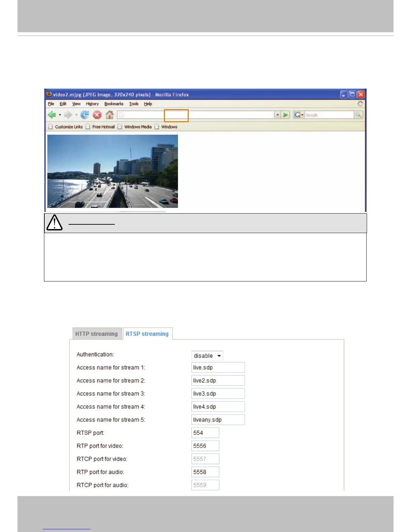
Task: Open the Help menu
Action: (x=148, y=104)
